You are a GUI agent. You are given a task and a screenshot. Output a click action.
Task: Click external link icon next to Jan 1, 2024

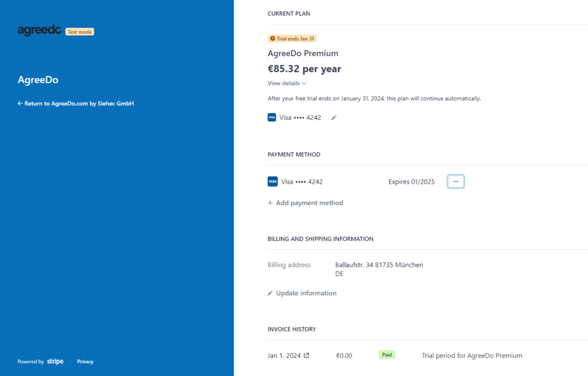[307, 355]
